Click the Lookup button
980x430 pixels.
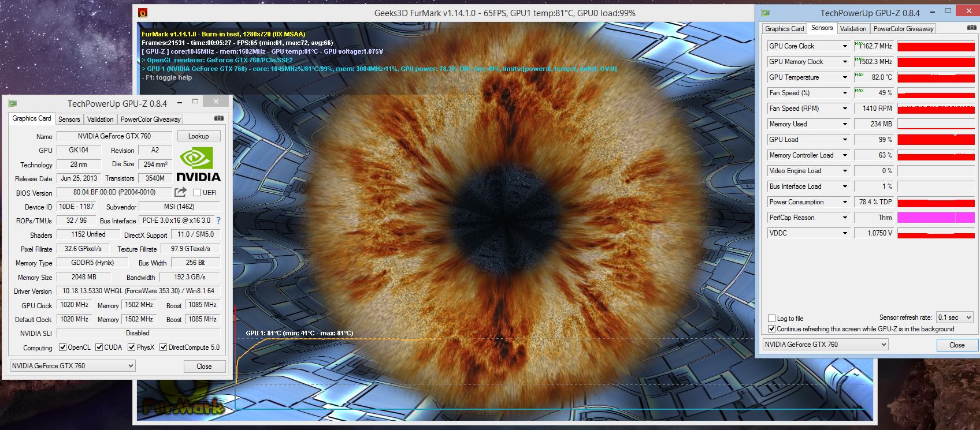click(x=198, y=136)
